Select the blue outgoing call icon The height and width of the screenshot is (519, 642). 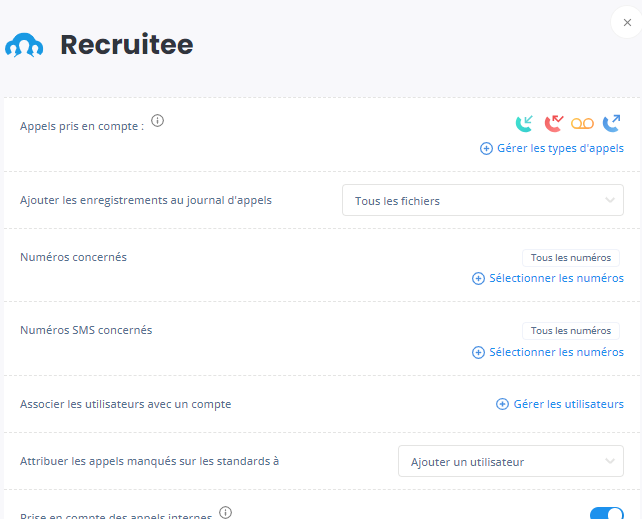pos(612,124)
